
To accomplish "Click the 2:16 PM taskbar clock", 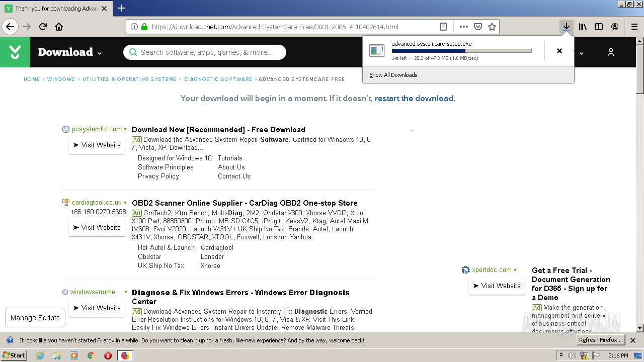I will coord(618,355).
